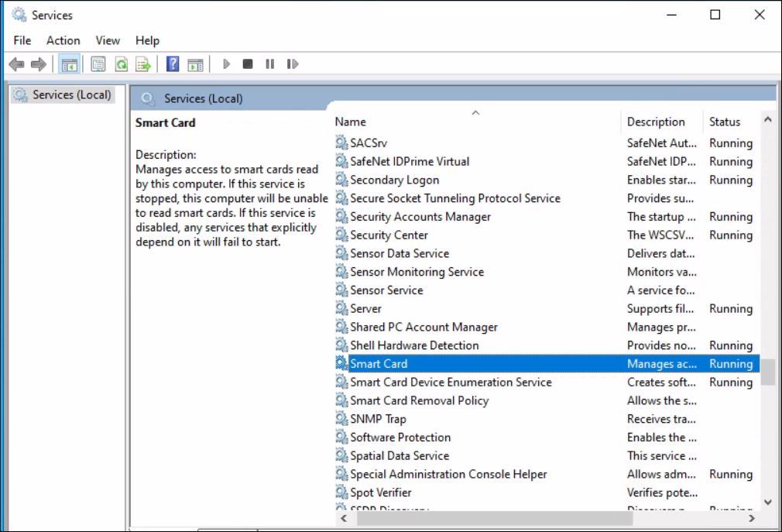Click the gear icon beside Security Center
The image size is (782, 532).
click(341, 235)
